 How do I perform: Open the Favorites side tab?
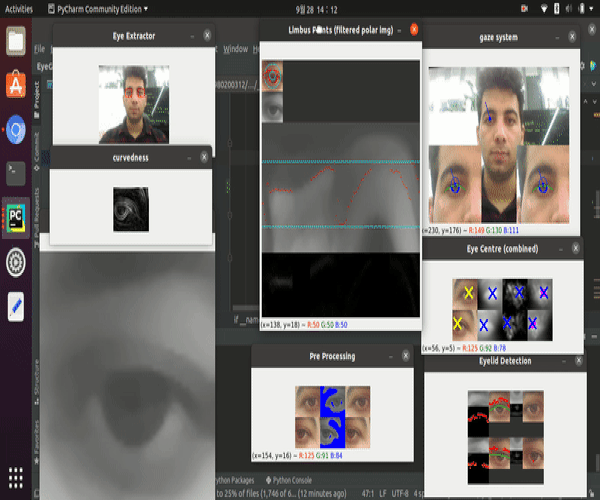click(x=37, y=442)
